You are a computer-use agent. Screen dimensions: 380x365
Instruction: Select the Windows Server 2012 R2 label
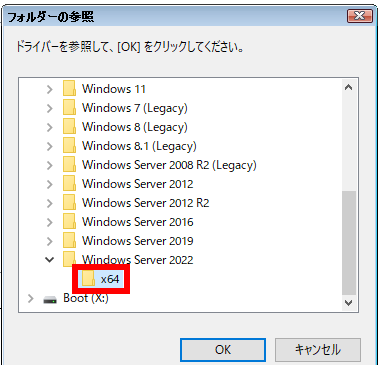pos(146,203)
